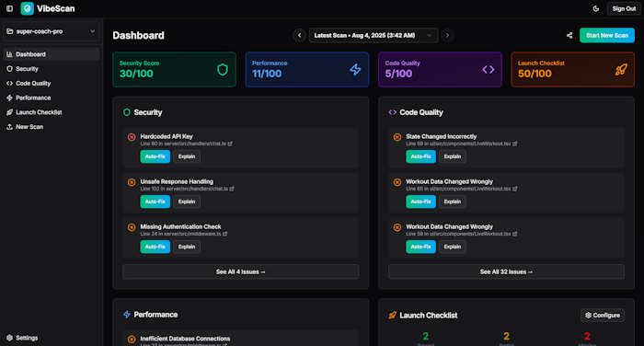This screenshot has width=644, height=346.
Task: Open external link for LiveWorkout.tsx line 59
Action: [515, 144]
